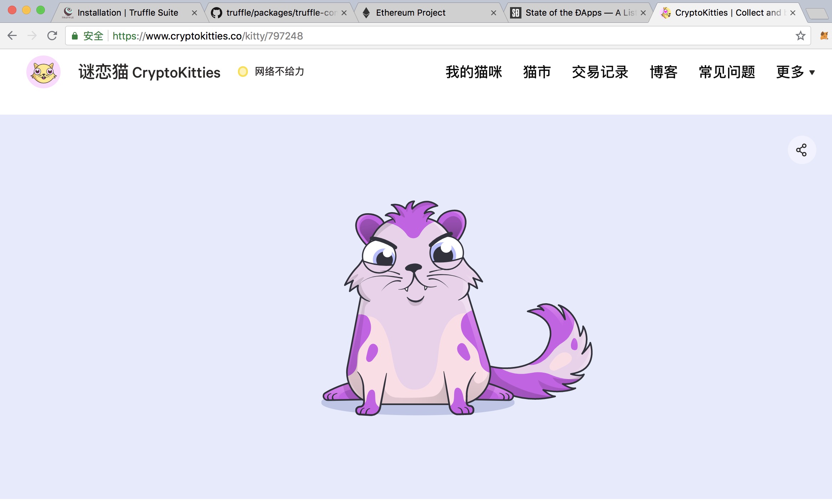The height and width of the screenshot is (504, 832).
Task: Open 博客 blog link
Action: point(664,72)
